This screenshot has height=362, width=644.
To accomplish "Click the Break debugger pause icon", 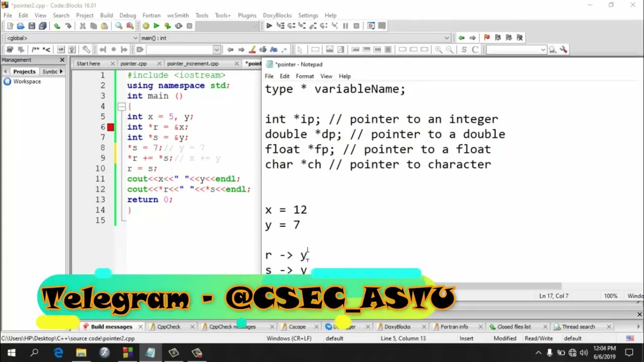I will [x=345, y=26].
